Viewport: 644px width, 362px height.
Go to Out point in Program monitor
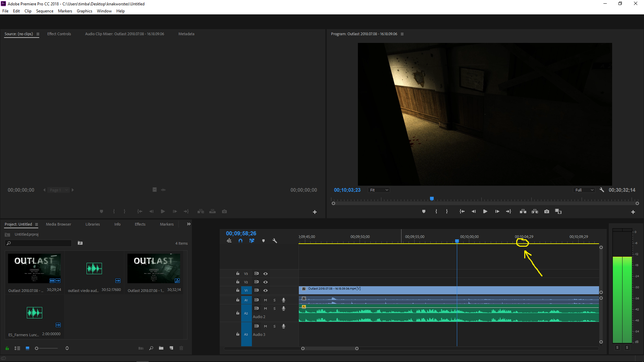pyautogui.click(x=508, y=212)
